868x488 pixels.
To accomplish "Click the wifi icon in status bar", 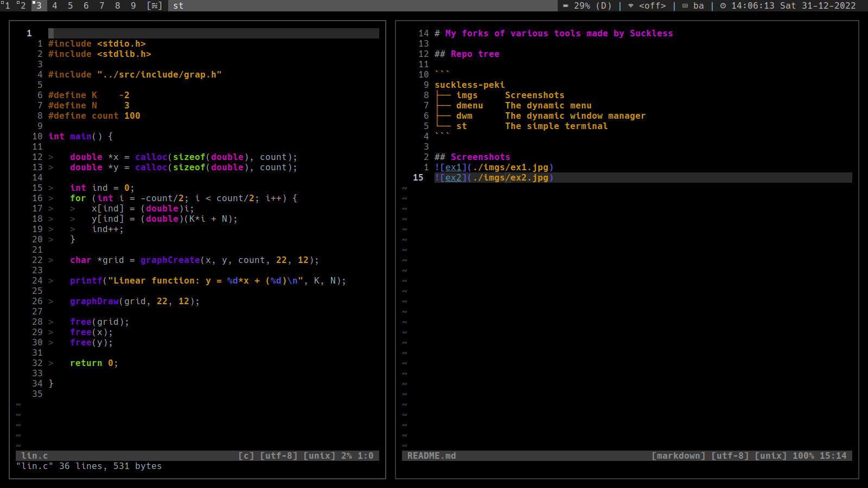I will tap(631, 5).
